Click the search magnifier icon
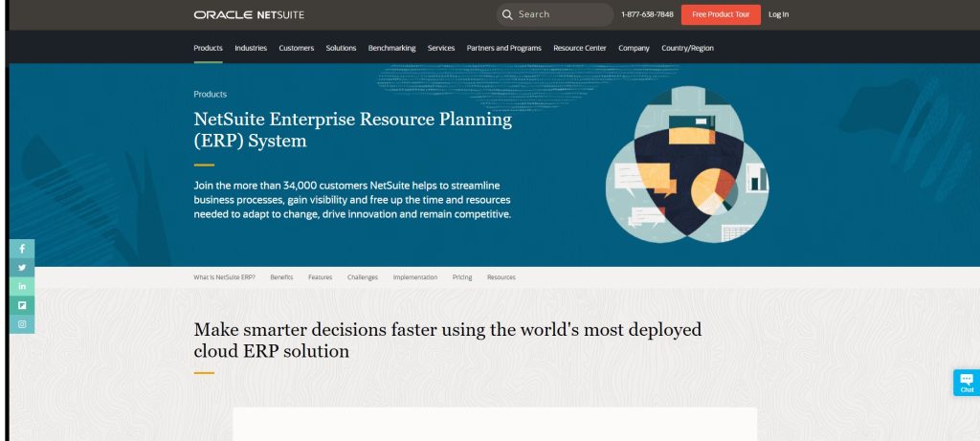The width and height of the screenshot is (980, 441). pyautogui.click(x=507, y=14)
